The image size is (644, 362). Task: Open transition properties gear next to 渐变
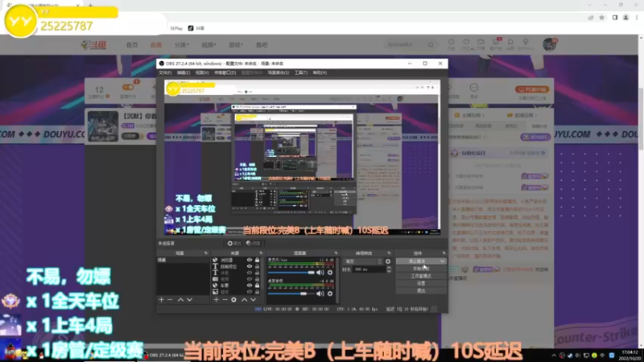(388, 261)
